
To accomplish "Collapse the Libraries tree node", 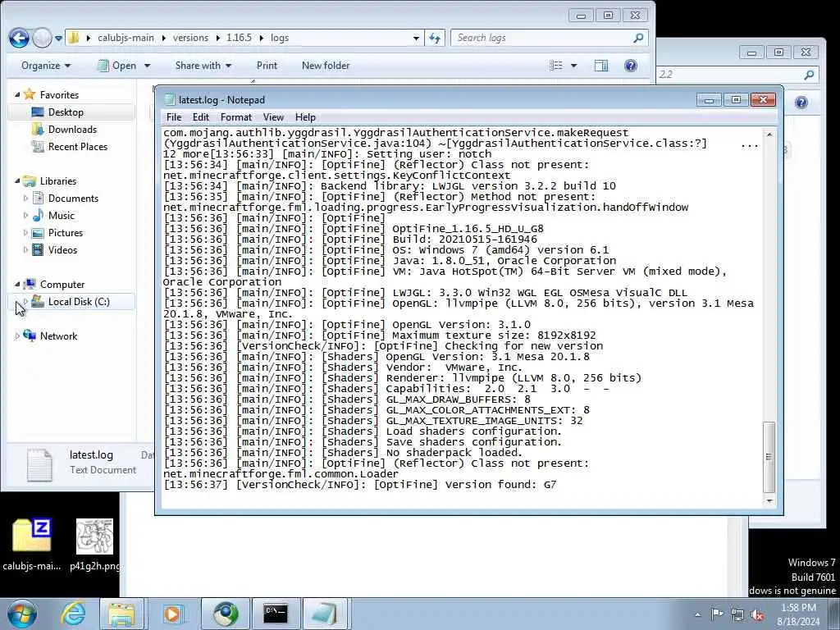I will point(17,181).
